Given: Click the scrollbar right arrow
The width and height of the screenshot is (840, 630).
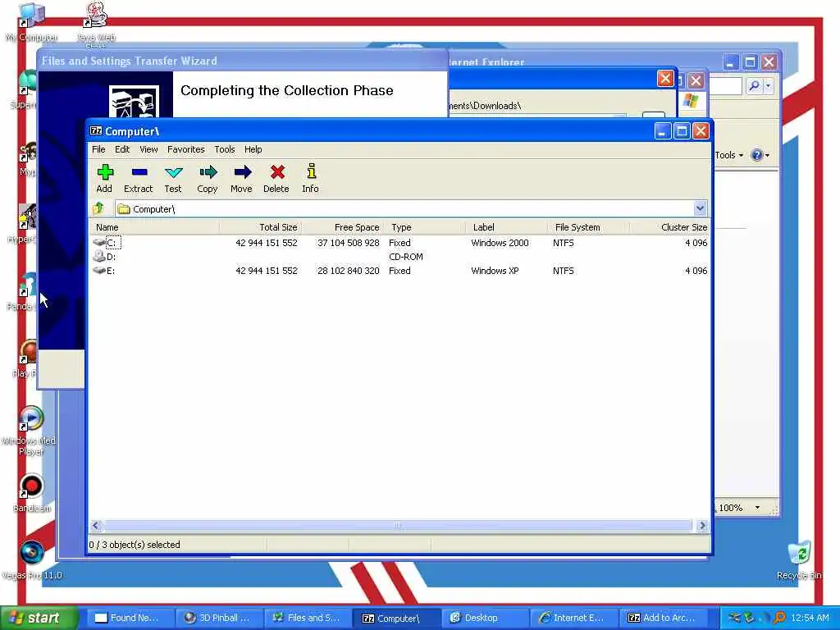Looking at the screenshot, I should click(702, 526).
